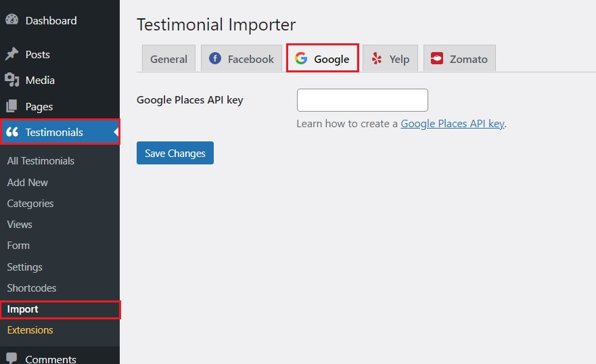Open Testimonials Settings submenu
This screenshot has height=364, width=596.
(25, 267)
